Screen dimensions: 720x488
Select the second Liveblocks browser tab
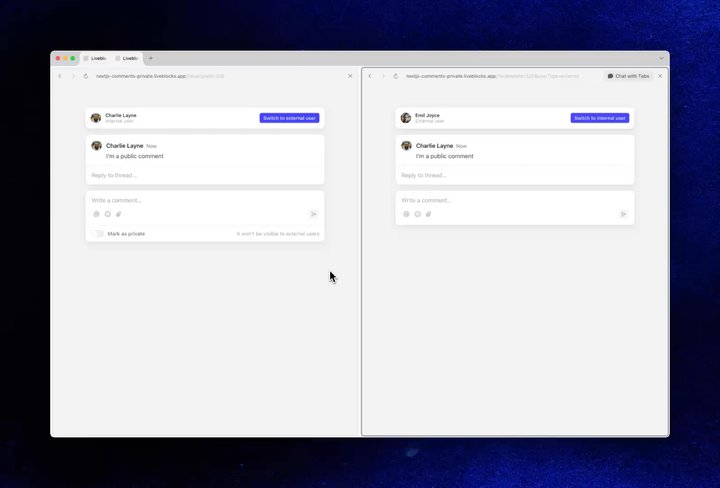(127, 58)
